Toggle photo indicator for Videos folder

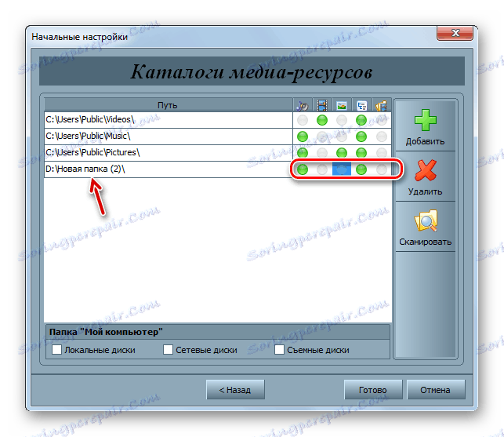[x=342, y=120]
